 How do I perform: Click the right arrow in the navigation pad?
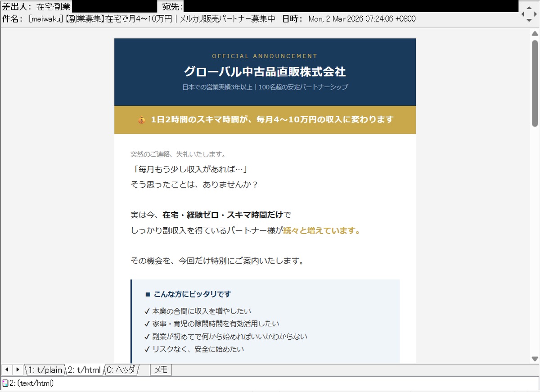535,14
